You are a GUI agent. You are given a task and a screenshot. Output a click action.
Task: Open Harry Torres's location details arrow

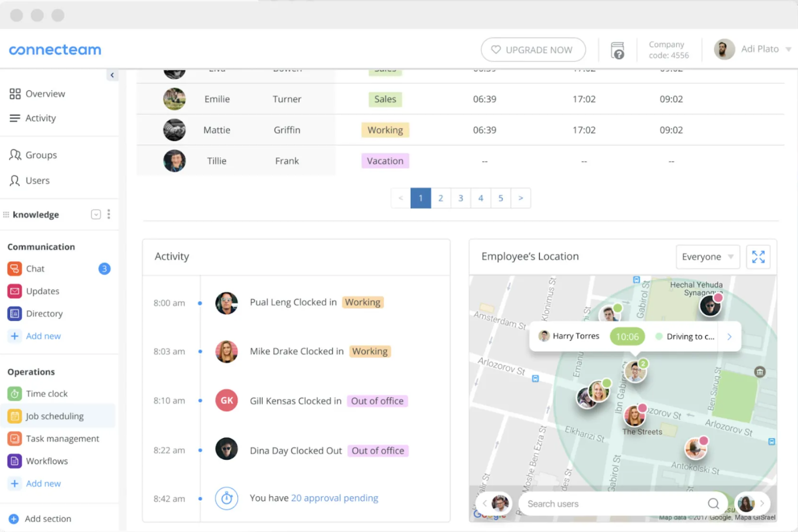(729, 336)
